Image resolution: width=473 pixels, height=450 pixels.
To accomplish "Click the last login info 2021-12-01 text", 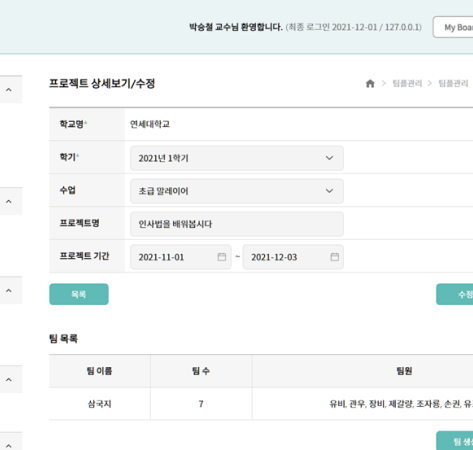I will 354,27.
